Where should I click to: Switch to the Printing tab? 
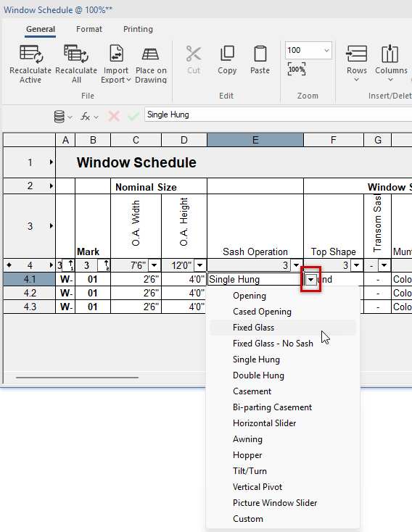click(138, 29)
